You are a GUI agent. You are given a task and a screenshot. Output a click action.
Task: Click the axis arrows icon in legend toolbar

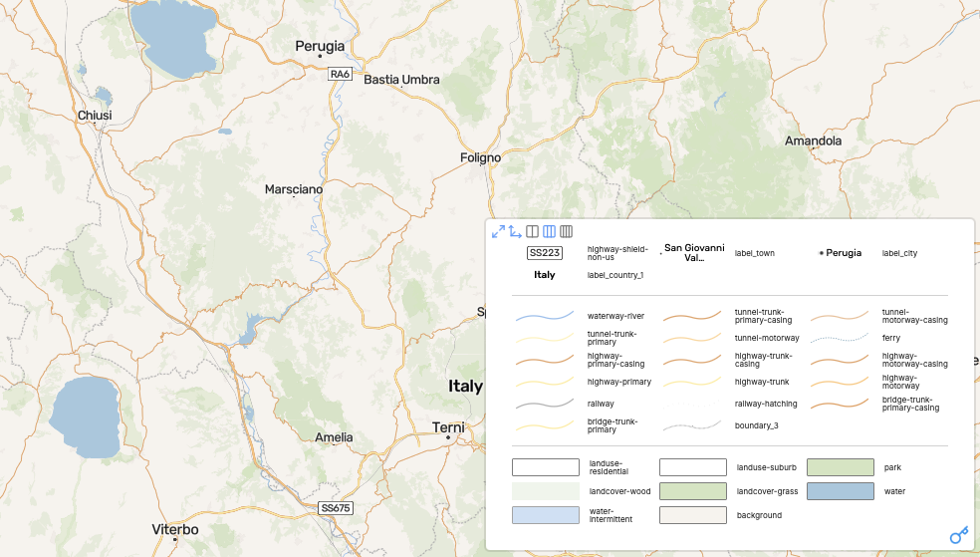[x=515, y=232]
